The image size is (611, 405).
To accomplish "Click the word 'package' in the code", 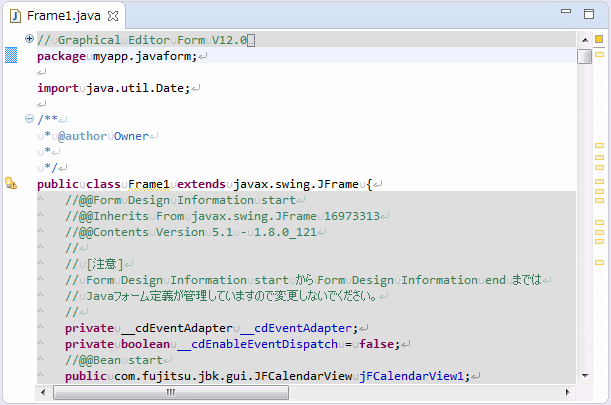I will [61, 57].
